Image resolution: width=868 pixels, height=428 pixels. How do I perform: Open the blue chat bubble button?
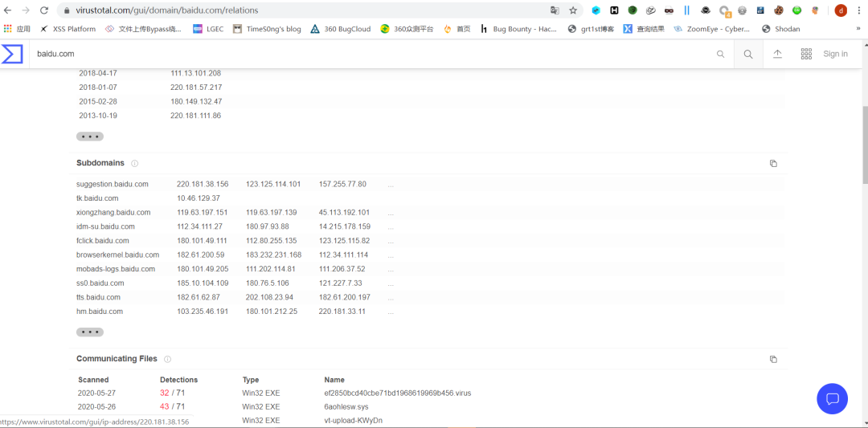[832, 399]
